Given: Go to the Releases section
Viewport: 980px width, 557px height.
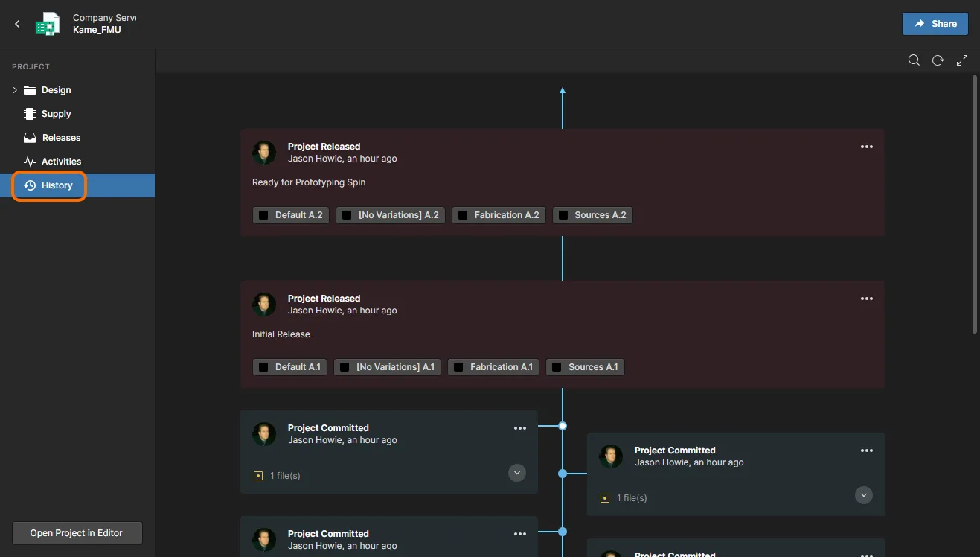Looking at the screenshot, I should [61, 138].
